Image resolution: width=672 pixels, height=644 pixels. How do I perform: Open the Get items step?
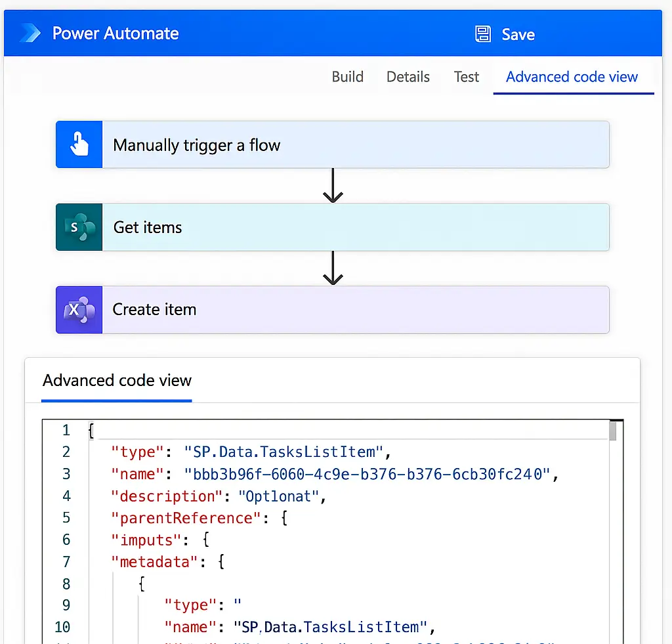click(x=333, y=227)
